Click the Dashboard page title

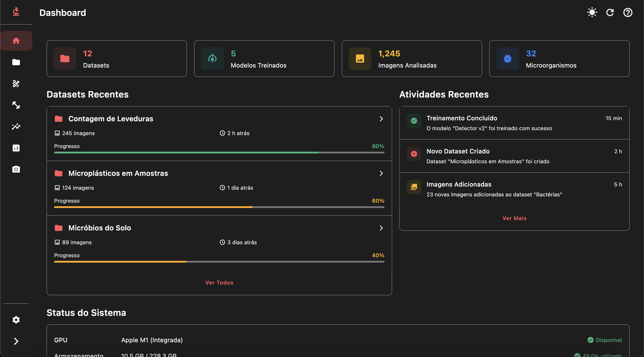pos(63,13)
